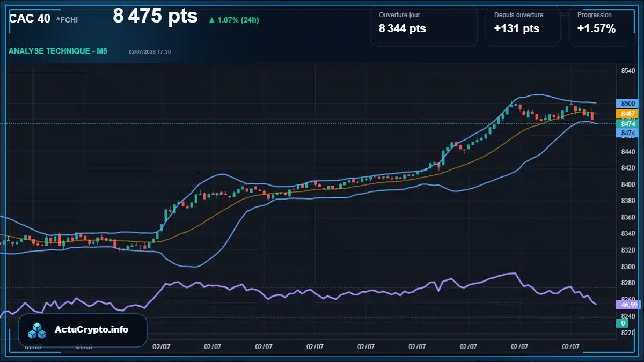This screenshot has width=644, height=362.
Task: Click the 8340 price axis label
Action: (x=628, y=233)
